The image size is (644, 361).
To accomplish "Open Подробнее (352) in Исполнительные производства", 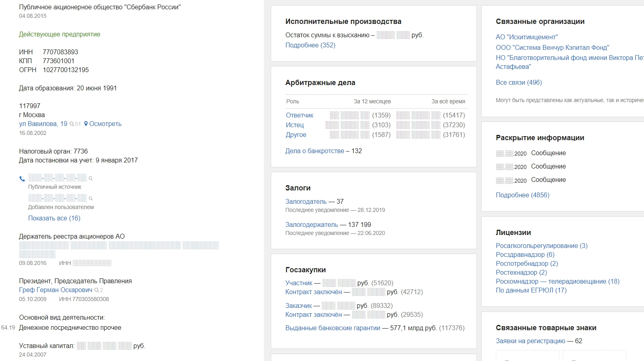I will coord(310,45).
